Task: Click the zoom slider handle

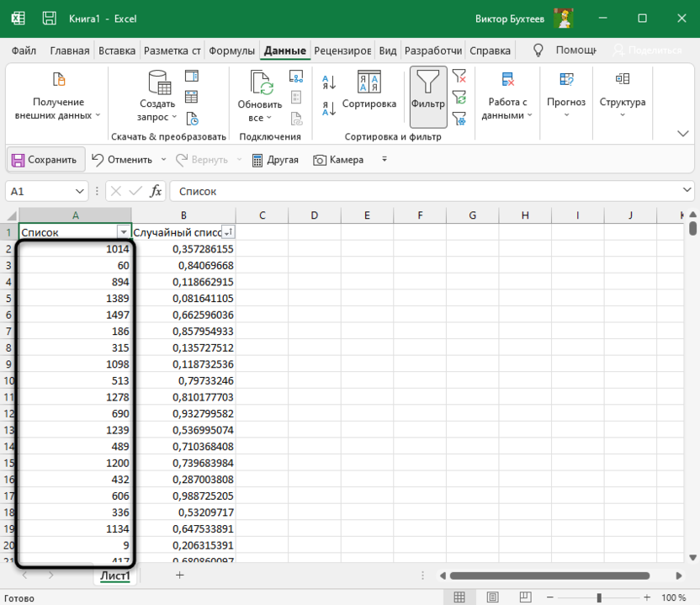Action: coord(599,597)
